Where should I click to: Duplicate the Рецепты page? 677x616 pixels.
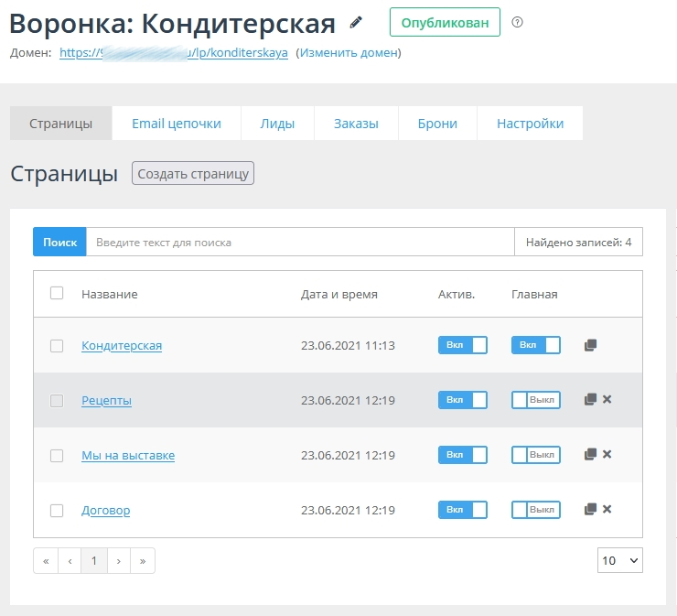click(x=590, y=400)
